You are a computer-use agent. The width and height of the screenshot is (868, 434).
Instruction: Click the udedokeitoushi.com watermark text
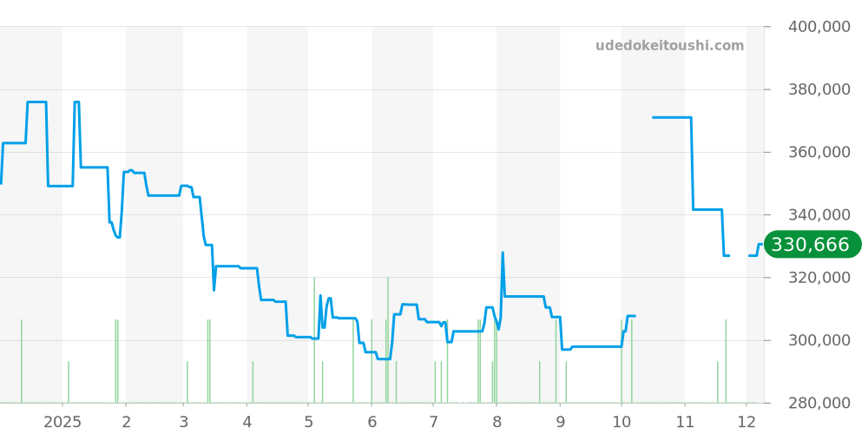(669, 46)
